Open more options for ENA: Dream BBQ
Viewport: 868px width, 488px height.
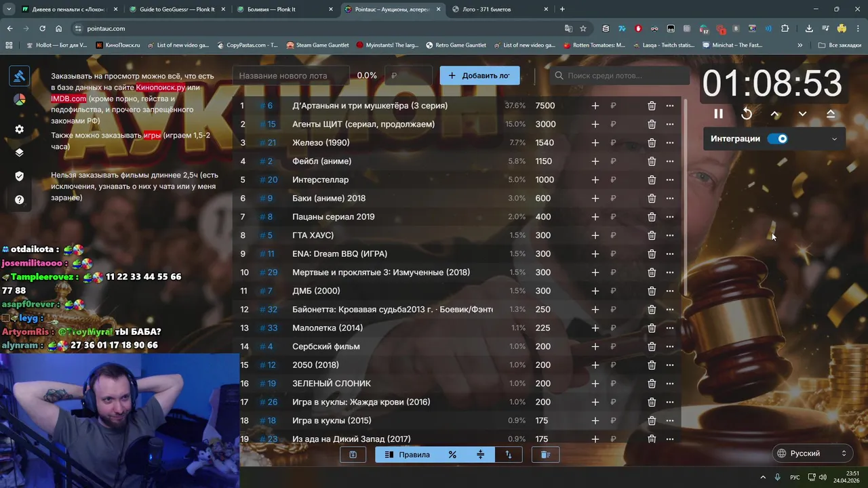click(x=670, y=254)
